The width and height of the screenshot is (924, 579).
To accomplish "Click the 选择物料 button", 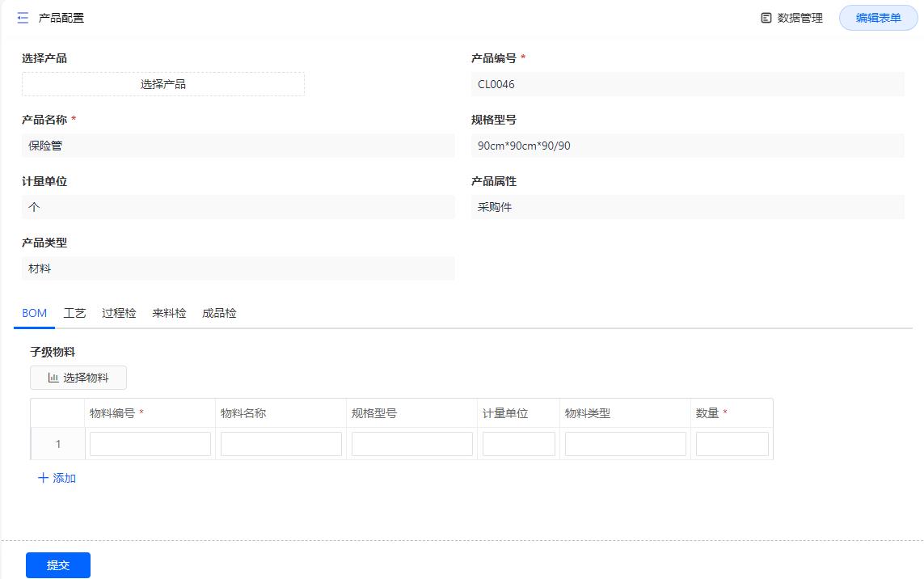I will click(78, 377).
